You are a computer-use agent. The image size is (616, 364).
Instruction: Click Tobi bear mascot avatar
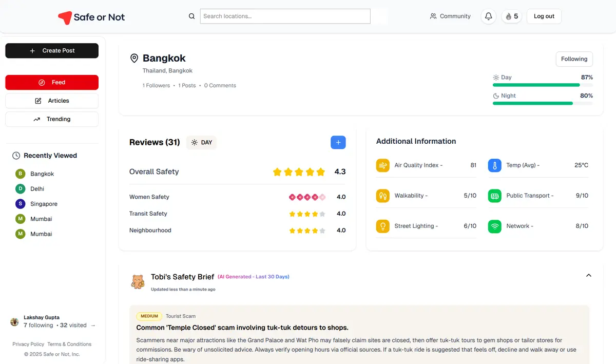click(x=138, y=281)
